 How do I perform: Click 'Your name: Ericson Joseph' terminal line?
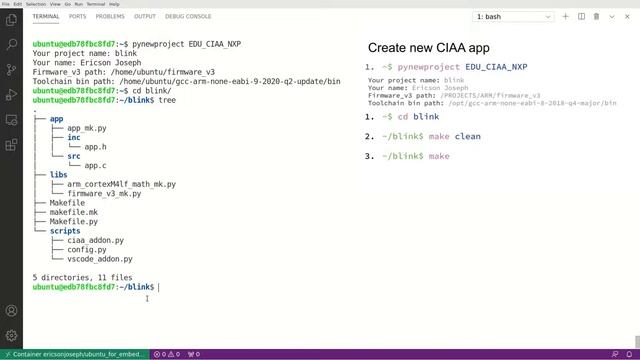(x=87, y=63)
